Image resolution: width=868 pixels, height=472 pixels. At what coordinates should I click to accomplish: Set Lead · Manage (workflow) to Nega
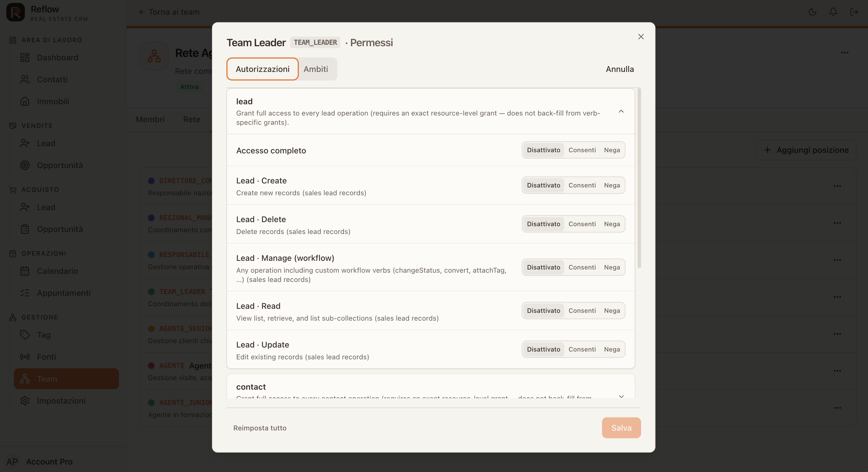click(612, 267)
